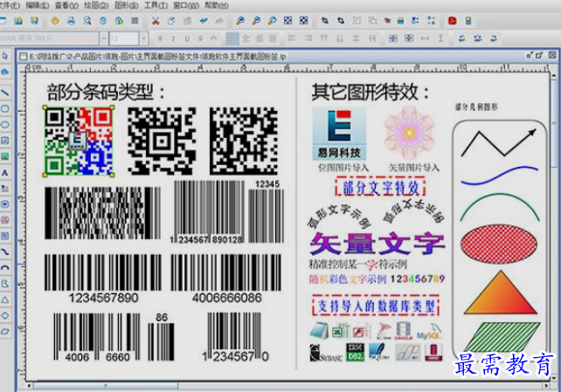Select the orange gradient triangle shape
Viewport: 561px width, 392px height.
(501, 292)
